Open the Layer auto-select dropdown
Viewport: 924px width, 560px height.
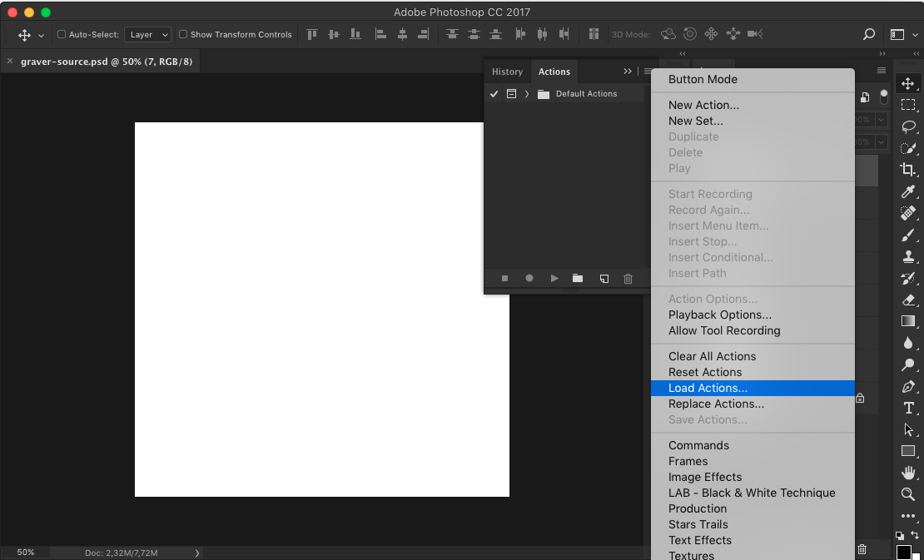148,34
